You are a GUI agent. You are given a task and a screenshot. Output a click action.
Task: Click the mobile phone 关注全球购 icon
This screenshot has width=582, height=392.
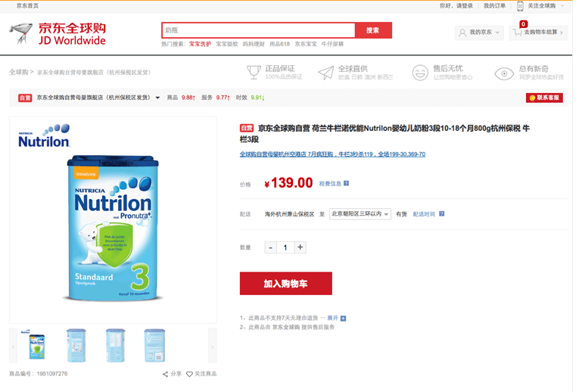pos(520,5)
